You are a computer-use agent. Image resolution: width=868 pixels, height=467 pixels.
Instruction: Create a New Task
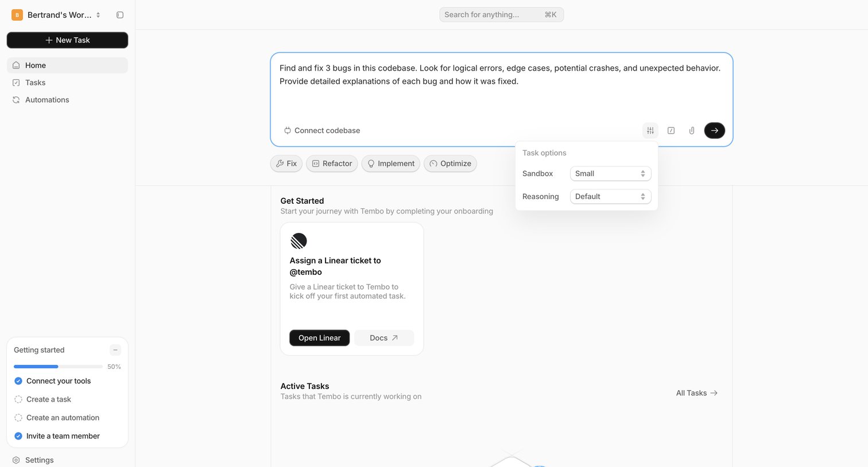pyautogui.click(x=67, y=40)
